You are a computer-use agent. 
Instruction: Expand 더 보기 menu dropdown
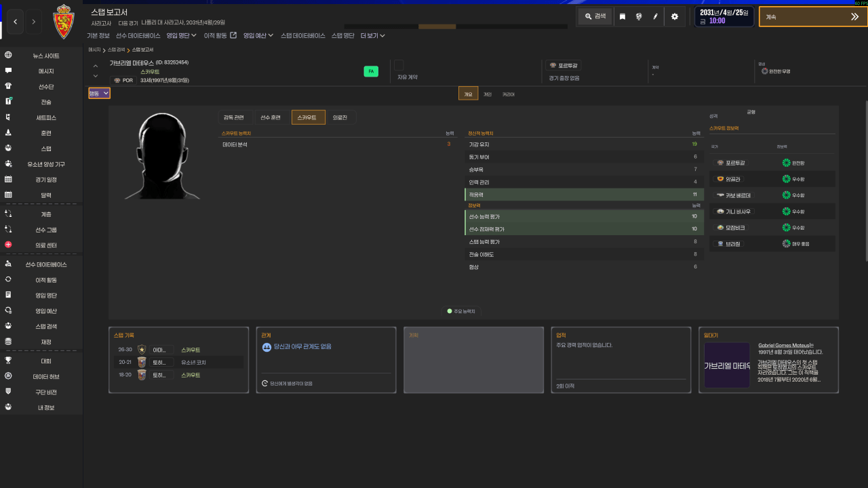pyautogui.click(x=373, y=35)
